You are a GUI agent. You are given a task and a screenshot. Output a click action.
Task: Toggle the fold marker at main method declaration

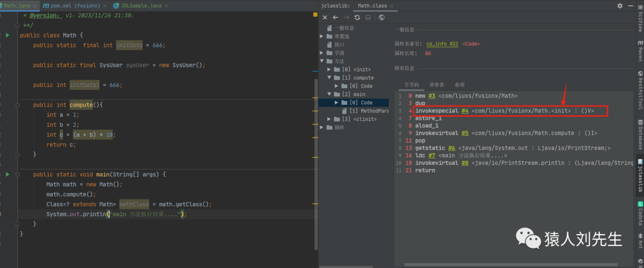coord(17,174)
